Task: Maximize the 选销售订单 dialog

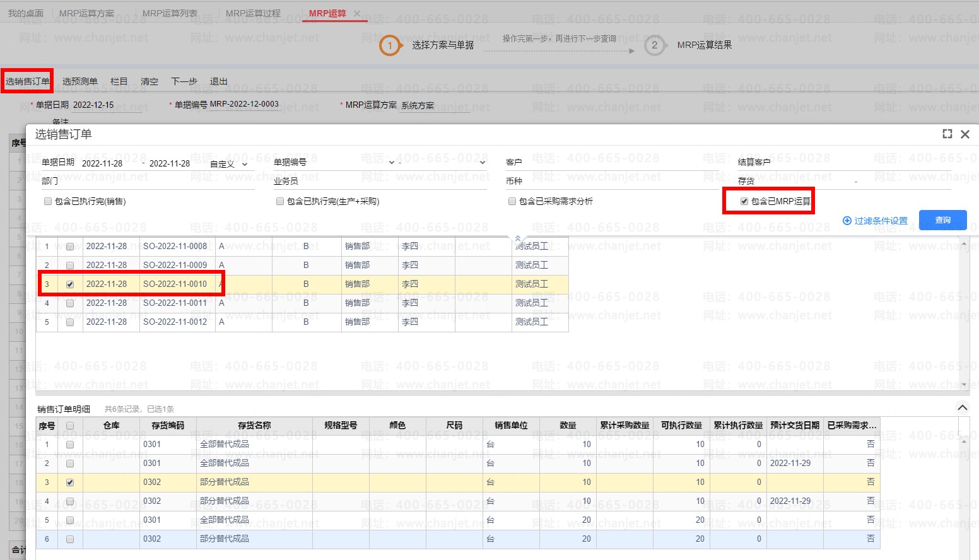Action: click(947, 134)
